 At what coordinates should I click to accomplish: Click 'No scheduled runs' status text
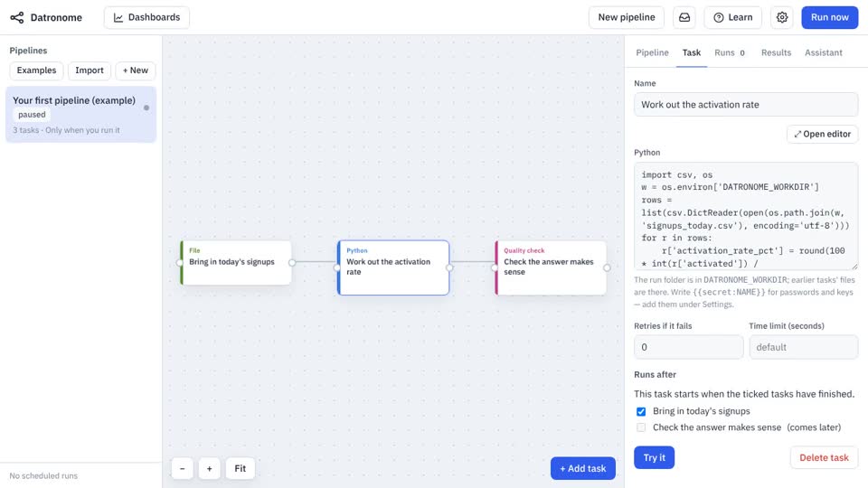[43, 476]
